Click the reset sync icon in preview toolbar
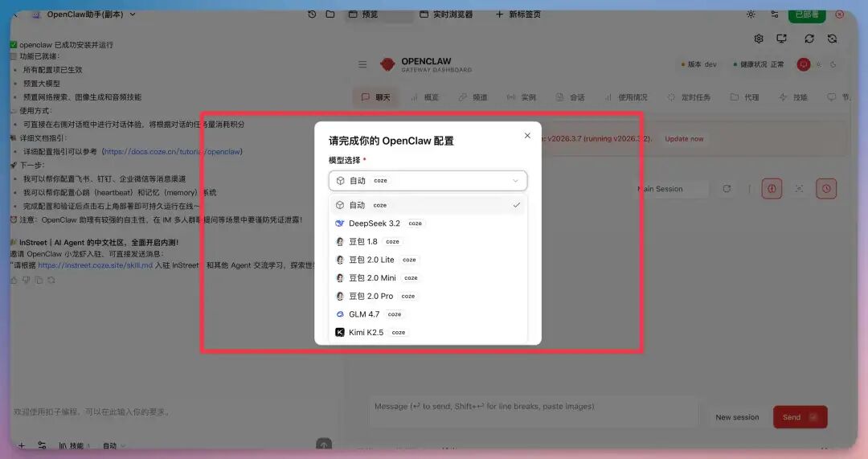Viewport: 868px width, 459px height. tap(832, 39)
